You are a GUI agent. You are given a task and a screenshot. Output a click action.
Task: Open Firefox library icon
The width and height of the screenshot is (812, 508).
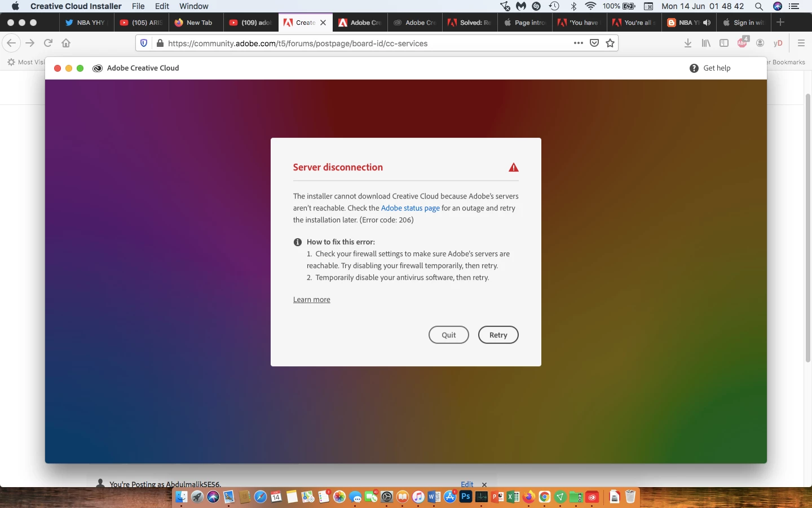point(706,43)
